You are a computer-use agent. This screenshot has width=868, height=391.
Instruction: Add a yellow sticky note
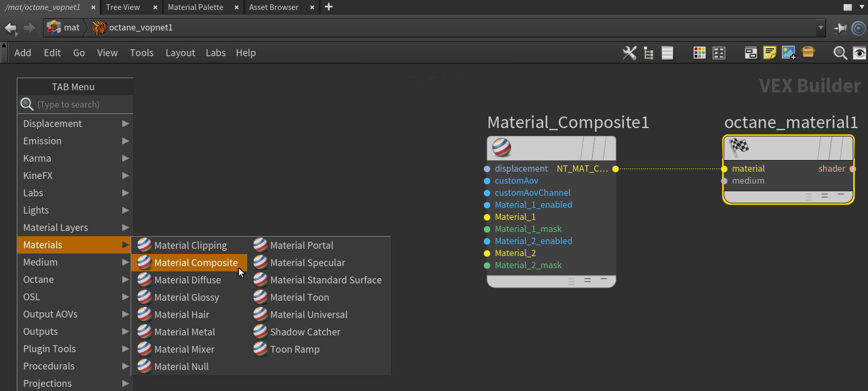(769, 53)
